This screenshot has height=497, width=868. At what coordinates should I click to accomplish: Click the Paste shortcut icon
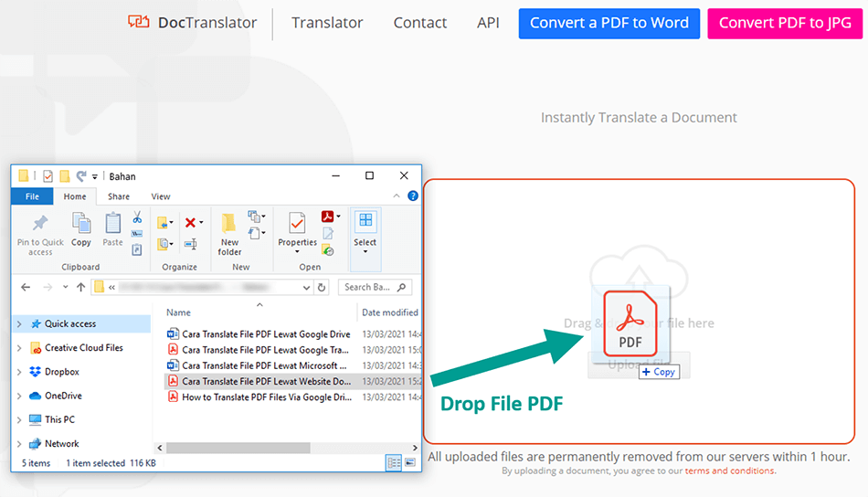(x=137, y=250)
